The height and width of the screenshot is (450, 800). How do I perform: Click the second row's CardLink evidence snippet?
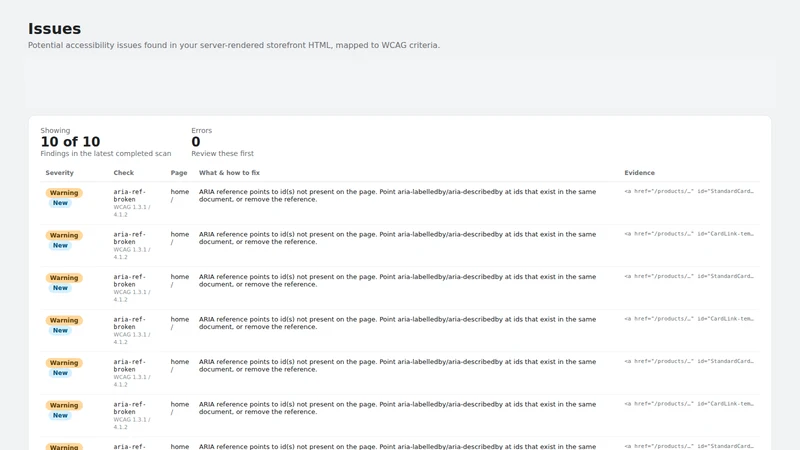click(x=689, y=234)
